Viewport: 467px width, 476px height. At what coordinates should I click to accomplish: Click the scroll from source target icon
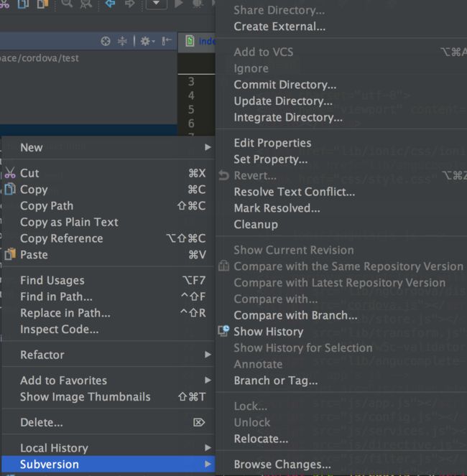coord(106,41)
